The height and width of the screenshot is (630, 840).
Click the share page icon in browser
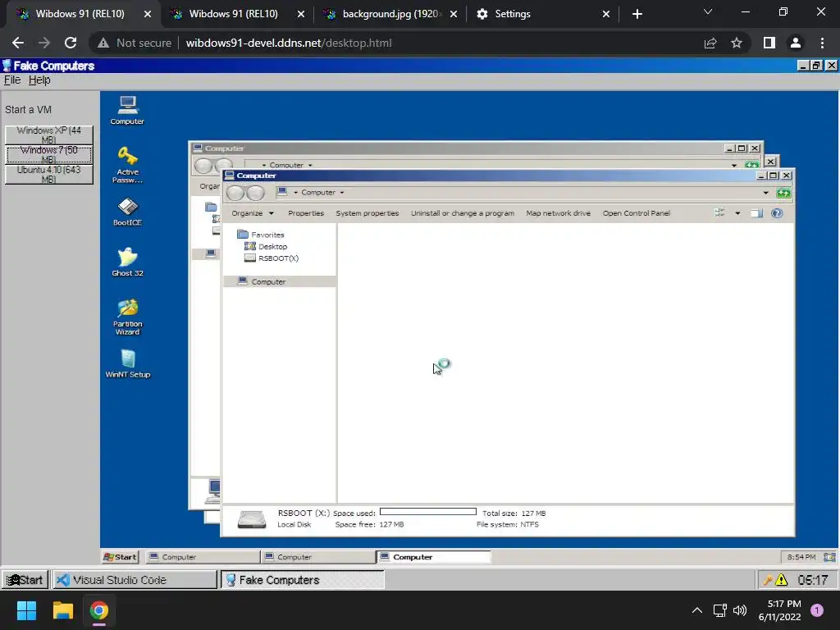(x=710, y=43)
